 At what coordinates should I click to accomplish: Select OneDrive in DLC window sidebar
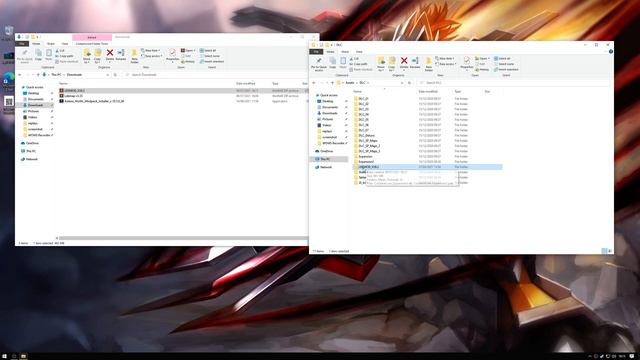click(x=327, y=151)
